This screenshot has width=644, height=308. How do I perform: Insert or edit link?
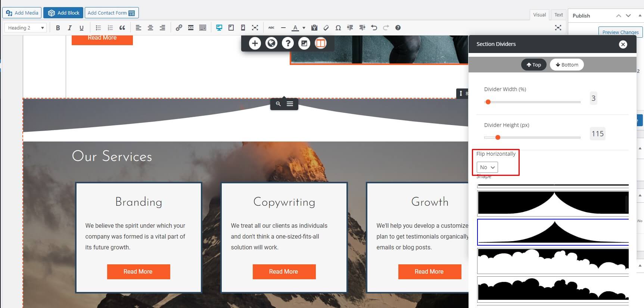tap(179, 28)
